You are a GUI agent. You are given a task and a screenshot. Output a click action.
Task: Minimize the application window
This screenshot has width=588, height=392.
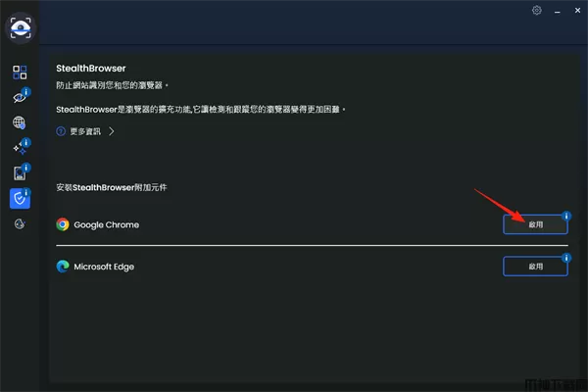click(558, 12)
